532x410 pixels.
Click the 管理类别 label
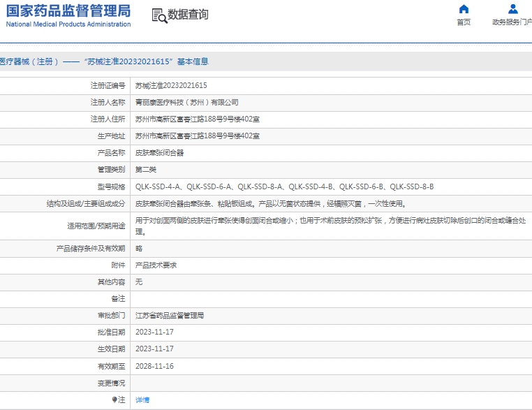click(111, 169)
